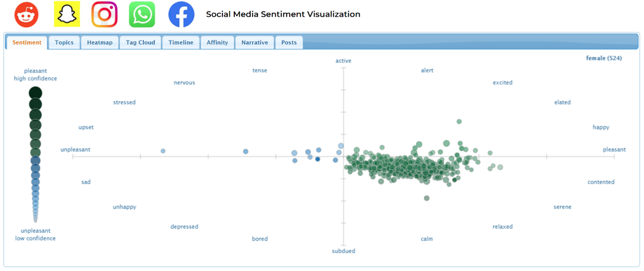Select the highest green data point
The width and height of the screenshot is (644, 271).
pos(459,121)
